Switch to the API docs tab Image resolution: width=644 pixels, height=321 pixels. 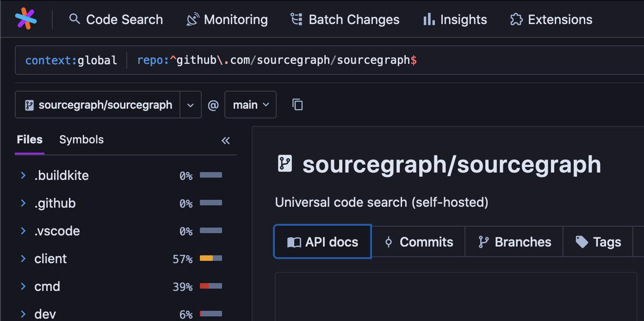(322, 241)
